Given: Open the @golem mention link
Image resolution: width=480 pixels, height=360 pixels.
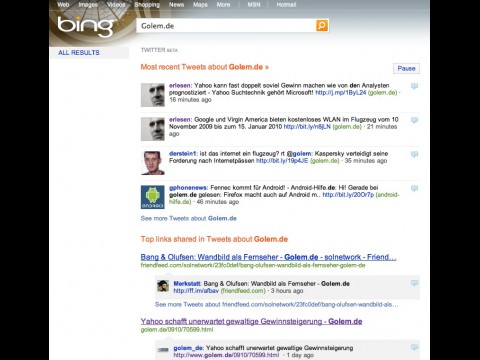Looking at the screenshot, I should click(299, 153).
